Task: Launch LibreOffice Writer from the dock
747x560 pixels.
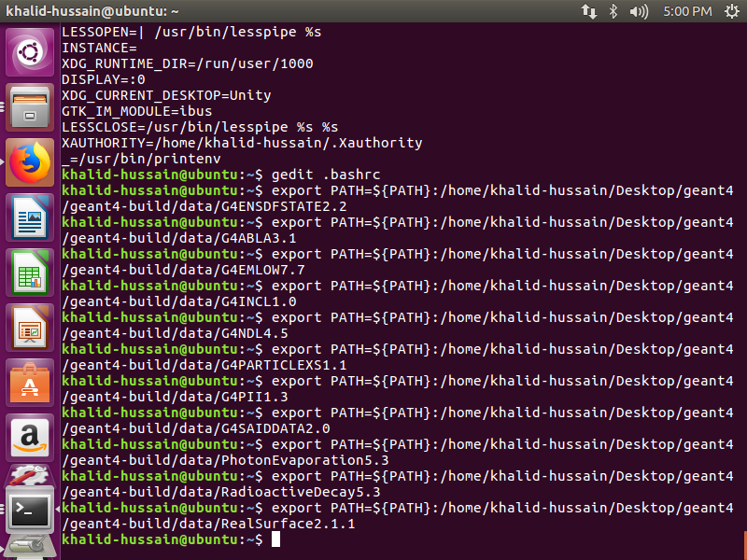Action: click(30, 217)
